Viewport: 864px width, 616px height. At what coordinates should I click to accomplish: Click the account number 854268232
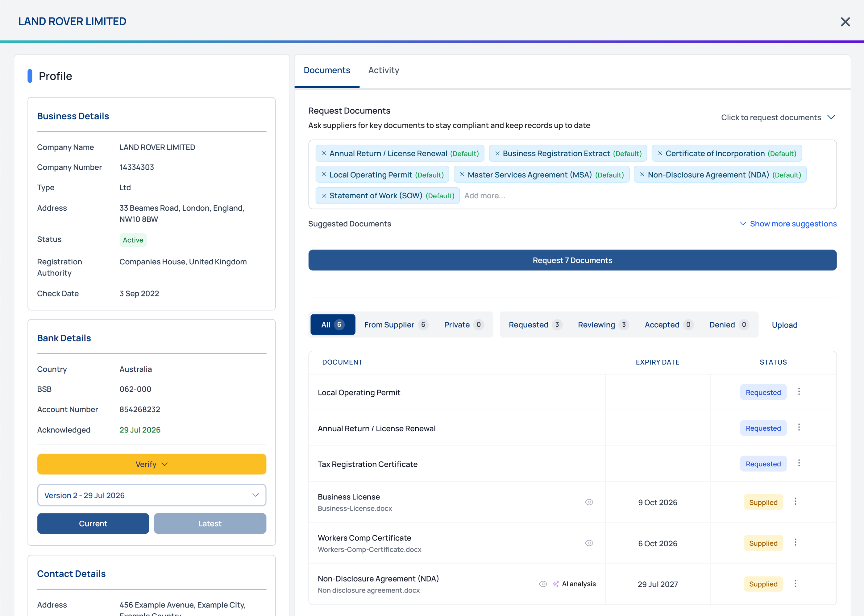coord(140,409)
